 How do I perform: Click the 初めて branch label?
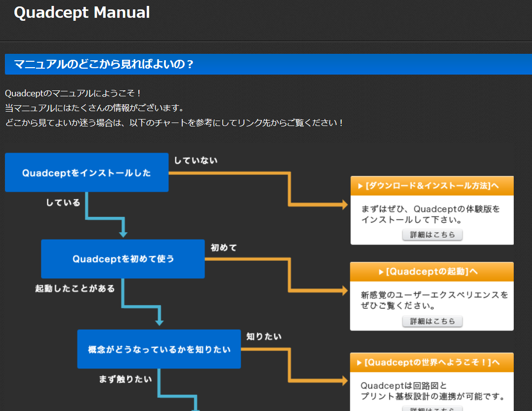coord(224,248)
